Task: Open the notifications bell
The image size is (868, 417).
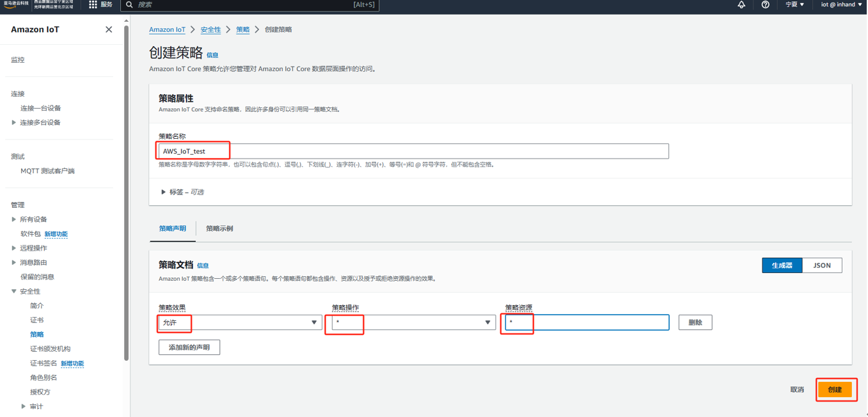Action: point(742,5)
